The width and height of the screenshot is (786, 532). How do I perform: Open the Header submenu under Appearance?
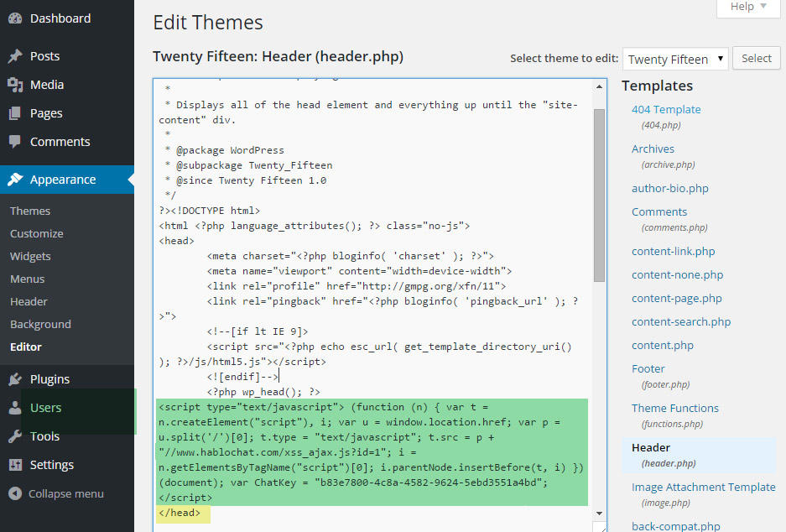click(29, 301)
